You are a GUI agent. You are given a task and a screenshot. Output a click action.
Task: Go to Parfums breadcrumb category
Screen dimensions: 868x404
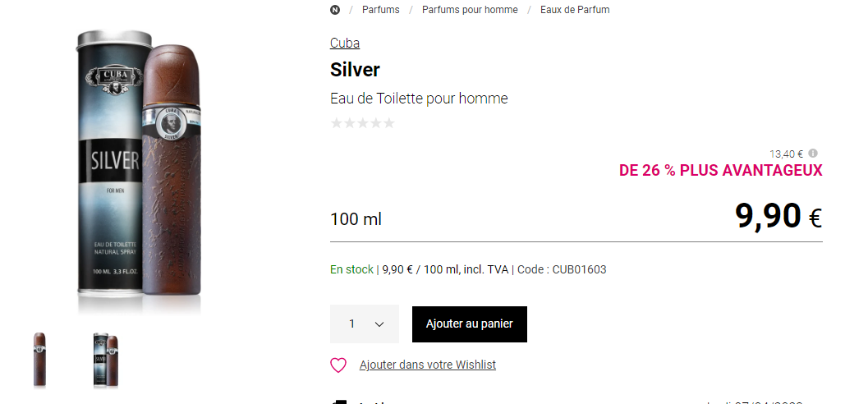381,10
